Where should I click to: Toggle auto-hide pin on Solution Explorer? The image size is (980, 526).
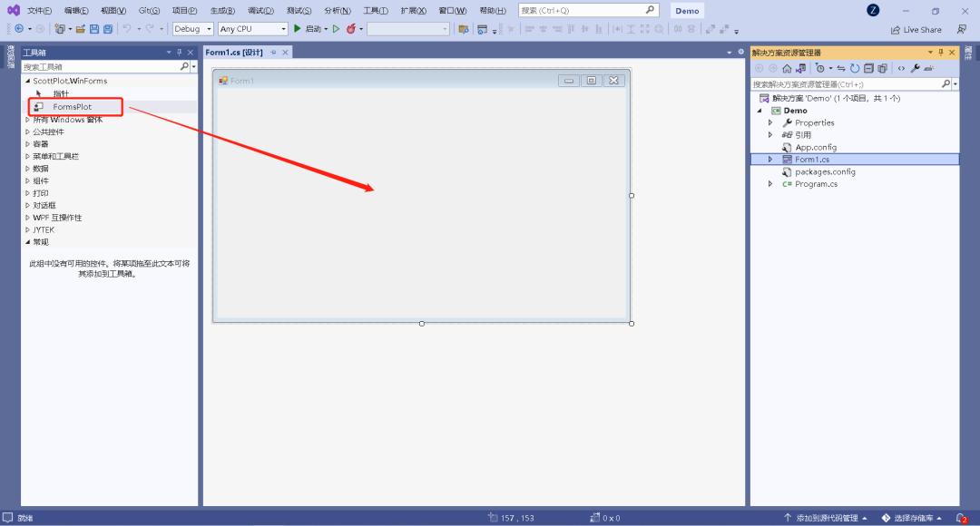(x=940, y=53)
